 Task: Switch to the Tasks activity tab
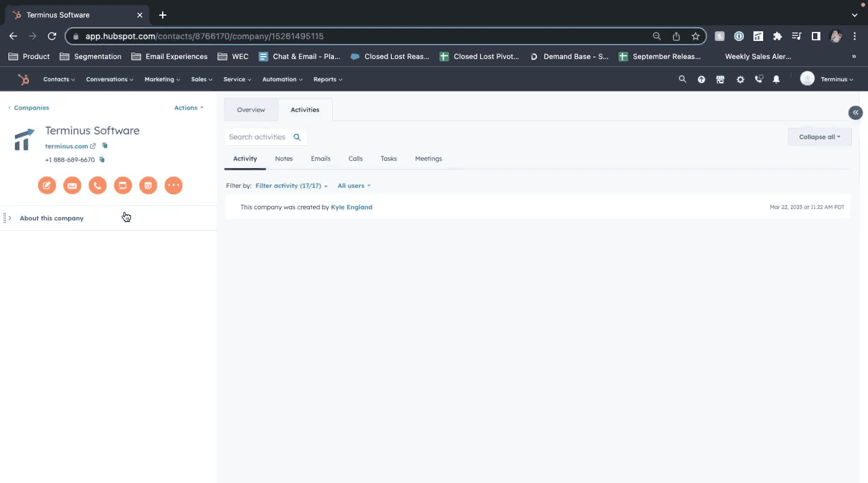point(389,159)
